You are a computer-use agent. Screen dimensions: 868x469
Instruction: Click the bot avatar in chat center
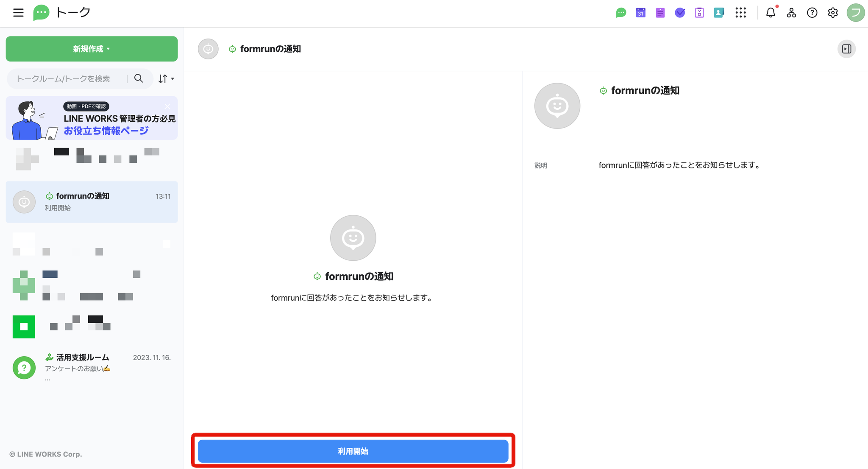coord(353,238)
